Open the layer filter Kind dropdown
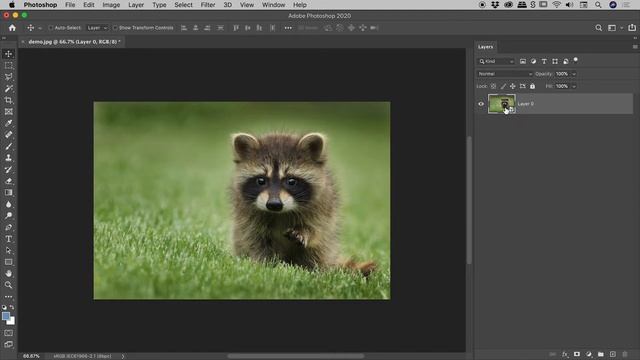The height and width of the screenshot is (360, 640). [x=496, y=61]
